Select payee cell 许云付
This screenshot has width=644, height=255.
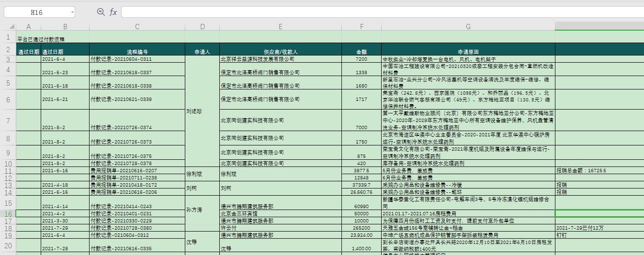[280, 228]
